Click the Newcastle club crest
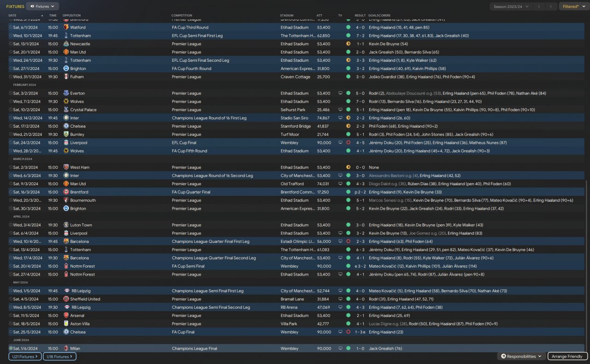 point(66,44)
